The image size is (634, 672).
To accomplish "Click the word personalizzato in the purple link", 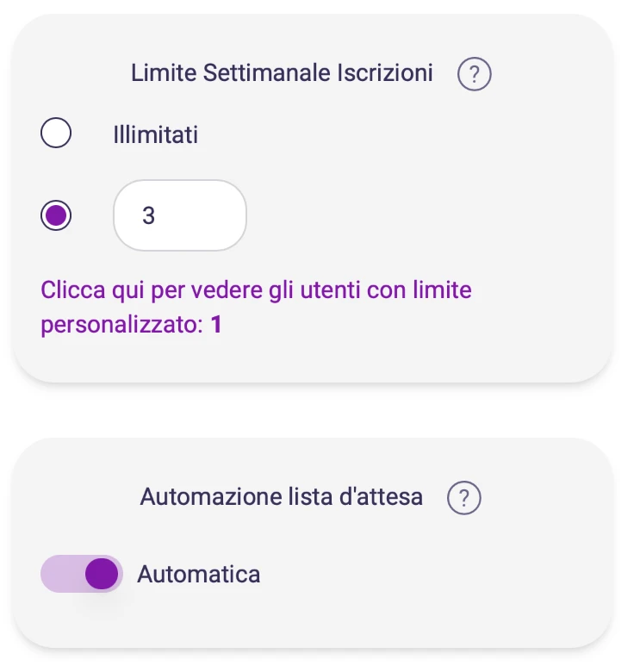I will click(121, 327).
